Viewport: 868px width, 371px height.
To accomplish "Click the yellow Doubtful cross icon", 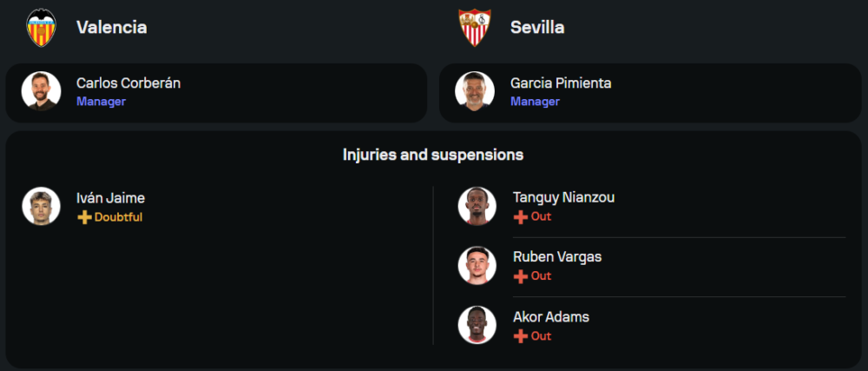I will [84, 217].
